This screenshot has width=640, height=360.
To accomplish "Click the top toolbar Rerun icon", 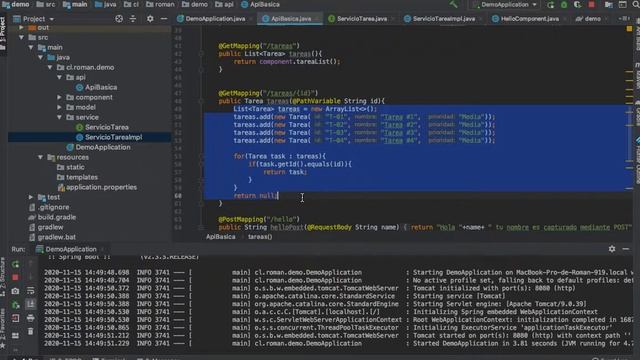I will pyautogui.click(x=551, y=5).
